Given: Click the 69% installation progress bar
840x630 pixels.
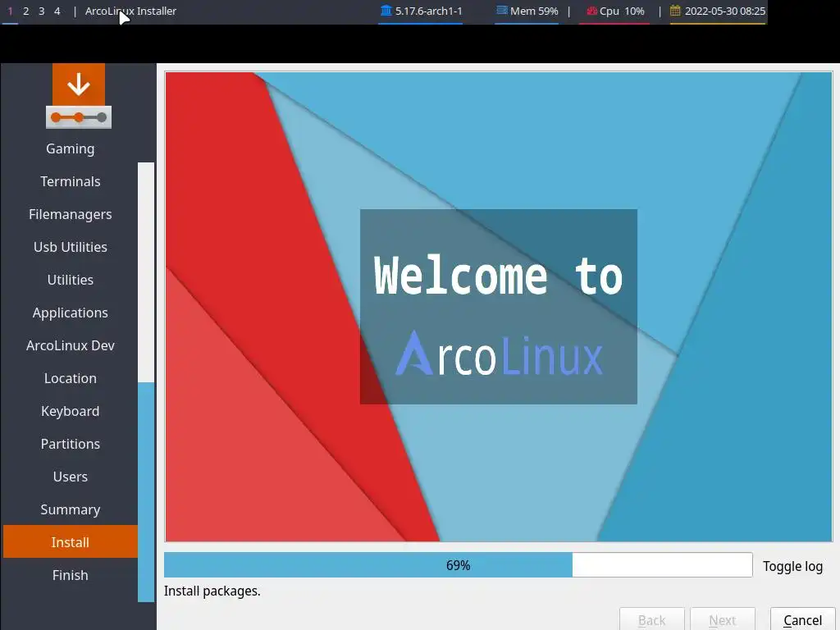Looking at the screenshot, I should click(x=458, y=565).
